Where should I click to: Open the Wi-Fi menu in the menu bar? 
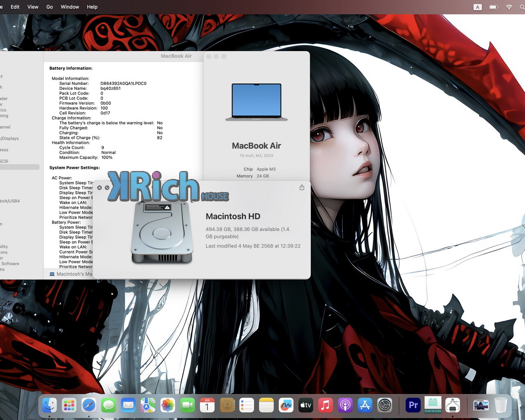509,7
